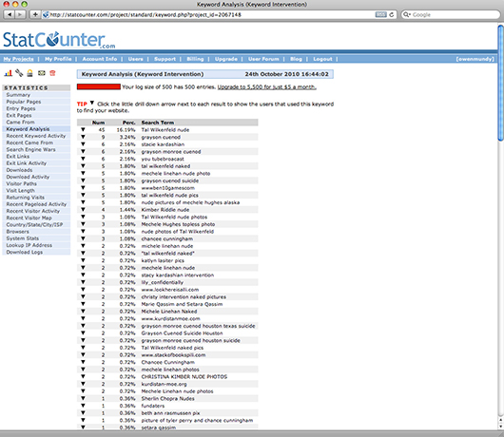Expand drill-down arrow for 'beth ann rasmussen pix'
Image resolution: width=504 pixels, height=437 pixels.
pyautogui.click(x=83, y=413)
